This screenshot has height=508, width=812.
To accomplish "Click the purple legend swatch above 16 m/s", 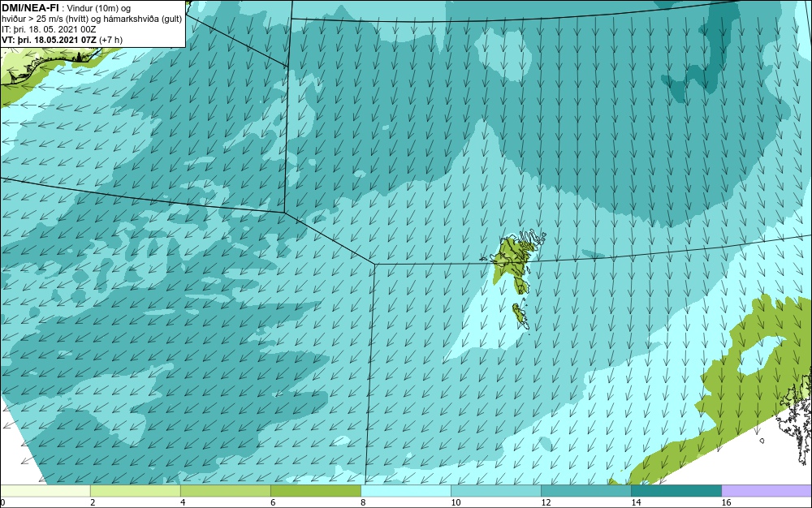I will 767,491.
